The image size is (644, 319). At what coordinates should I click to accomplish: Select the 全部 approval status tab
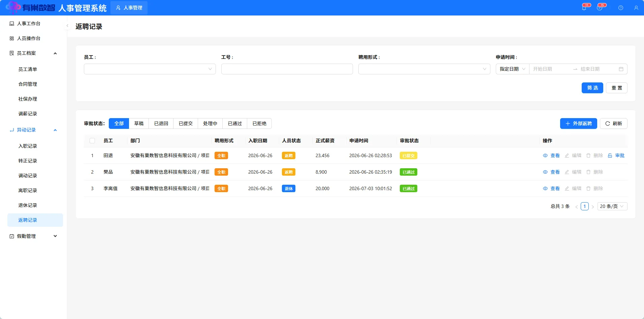point(119,123)
